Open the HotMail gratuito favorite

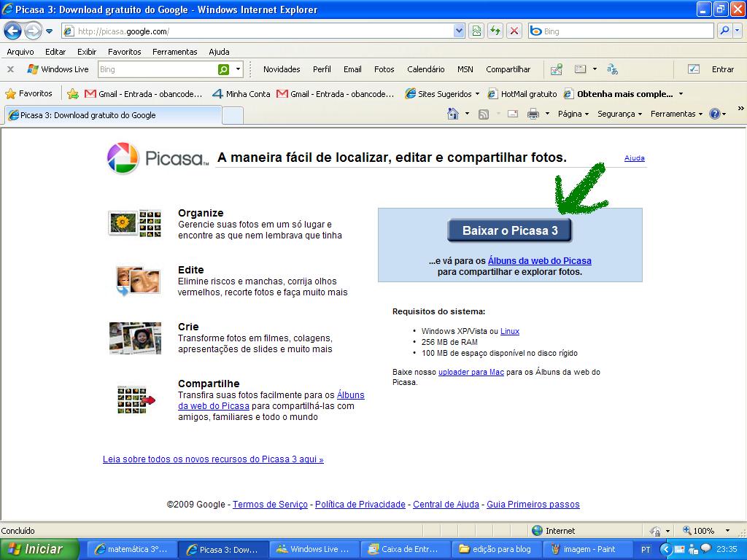coord(522,94)
